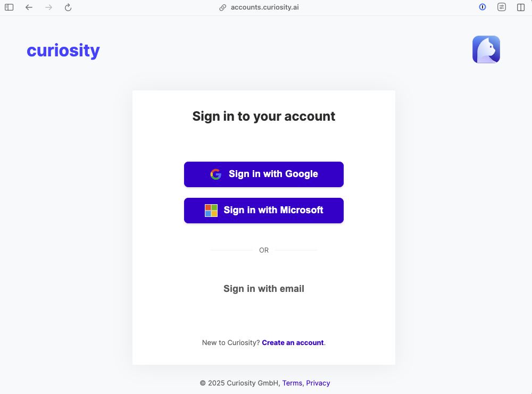The width and height of the screenshot is (532, 394).
Task: Open the Terms link
Action: coord(292,383)
